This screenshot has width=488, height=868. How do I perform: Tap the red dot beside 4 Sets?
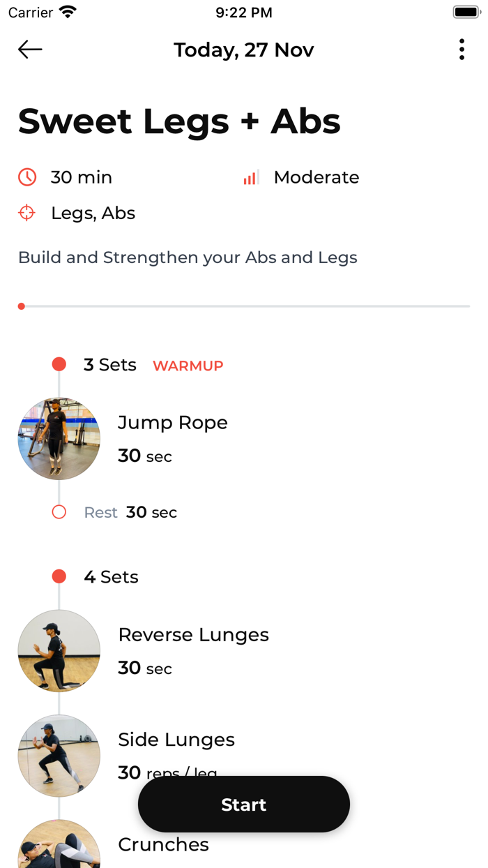(x=59, y=576)
